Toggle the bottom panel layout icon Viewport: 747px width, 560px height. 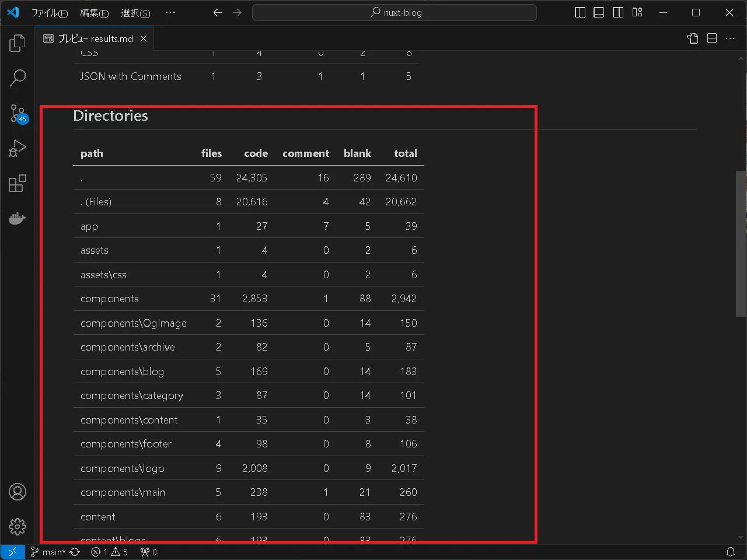point(599,12)
